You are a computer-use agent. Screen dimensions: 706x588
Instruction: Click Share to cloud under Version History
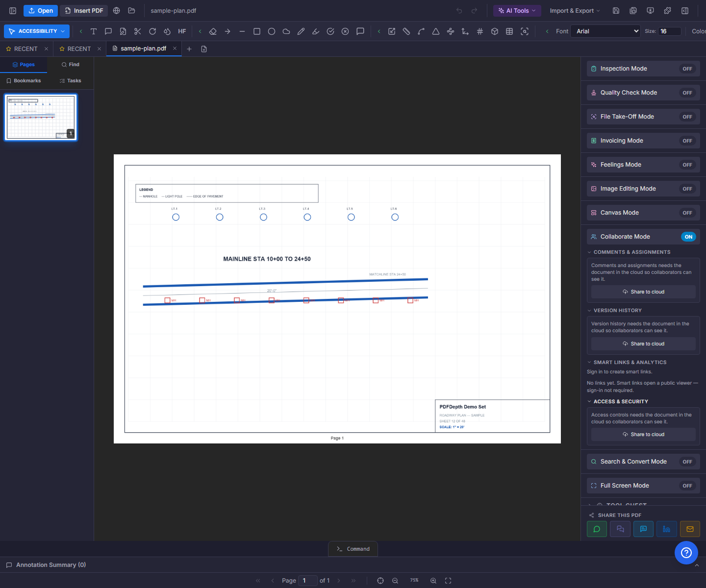(x=643, y=344)
